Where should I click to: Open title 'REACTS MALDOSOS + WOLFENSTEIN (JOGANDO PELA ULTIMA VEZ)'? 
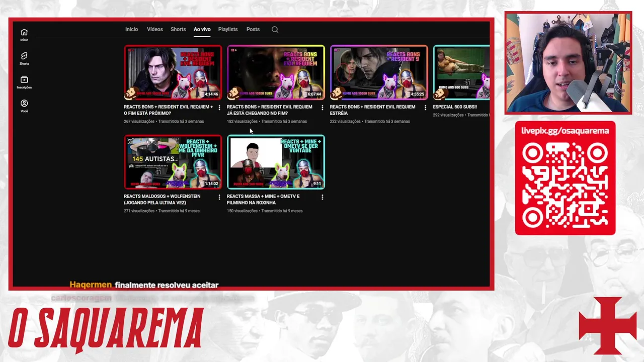click(x=162, y=200)
